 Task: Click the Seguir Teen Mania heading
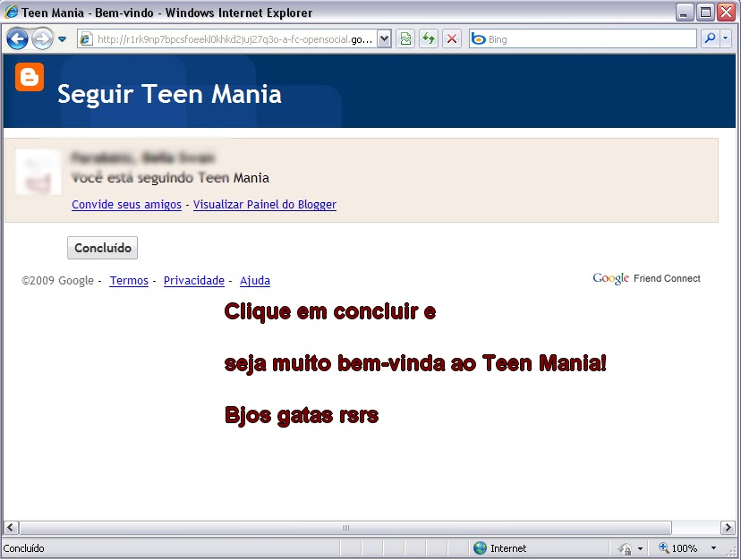[x=169, y=94]
